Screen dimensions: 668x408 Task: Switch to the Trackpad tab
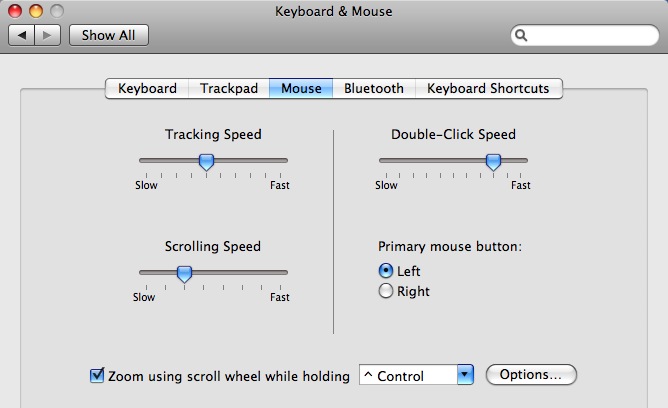pos(229,89)
